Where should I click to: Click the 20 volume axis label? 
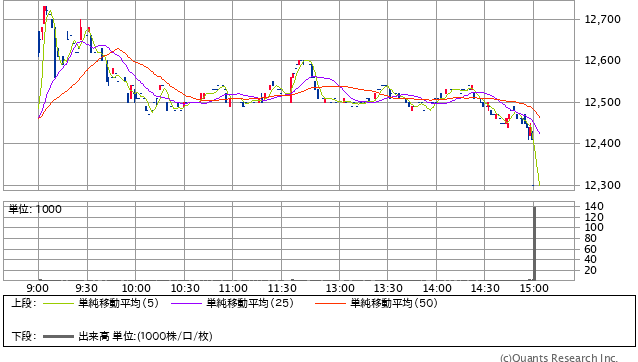(590, 270)
